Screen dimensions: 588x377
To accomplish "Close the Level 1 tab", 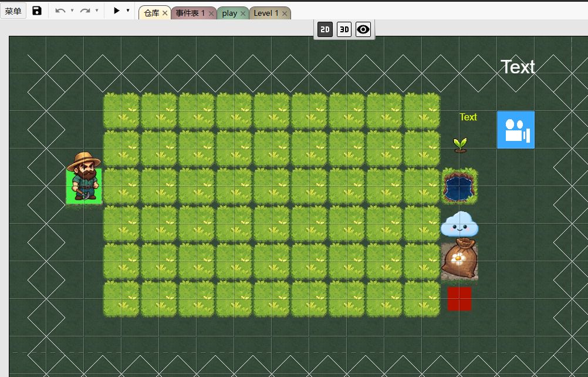I will pos(285,14).
